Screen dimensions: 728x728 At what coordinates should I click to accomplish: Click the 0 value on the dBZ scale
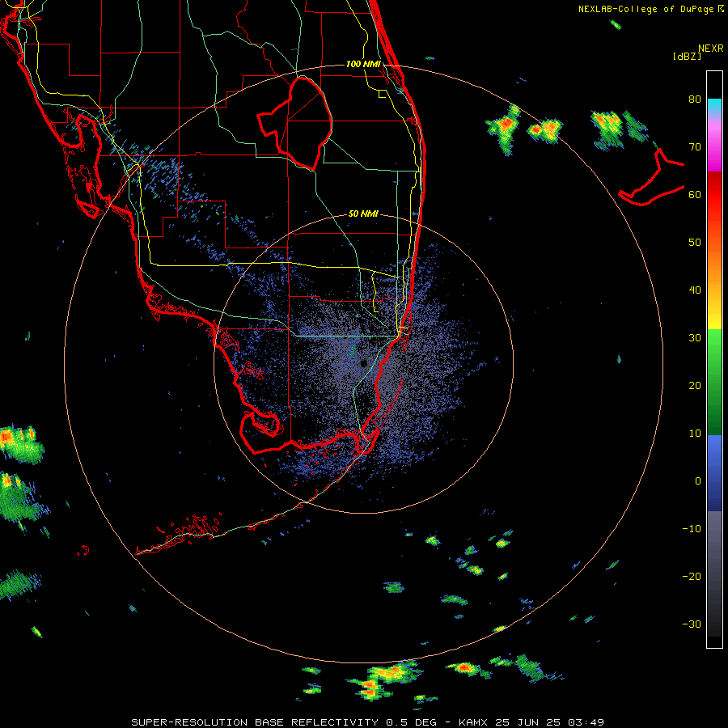coord(698,481)
